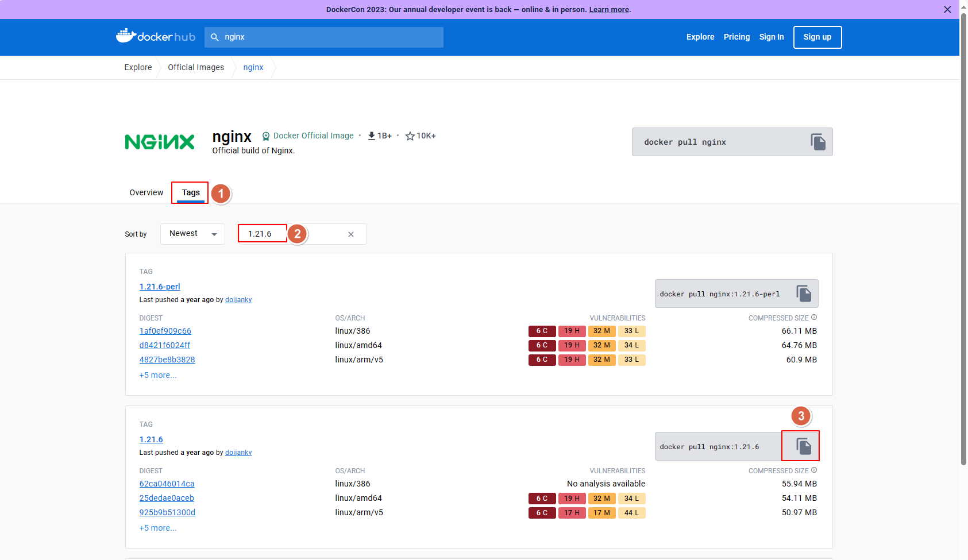Go to Explore breadcrumb
This screenshot has height=560, width=968.
pos(138,67)
